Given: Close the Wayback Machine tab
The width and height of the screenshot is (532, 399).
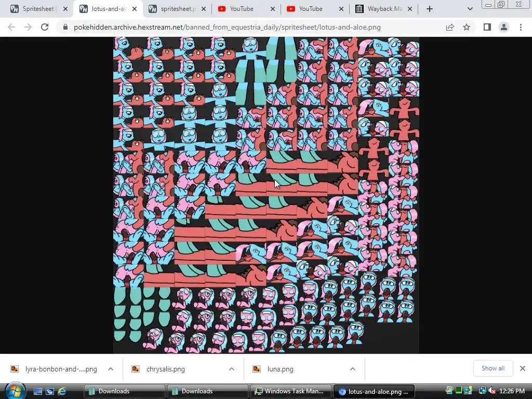Looking at the screenshot, I should pyautogui.click(x=410, y=9).
